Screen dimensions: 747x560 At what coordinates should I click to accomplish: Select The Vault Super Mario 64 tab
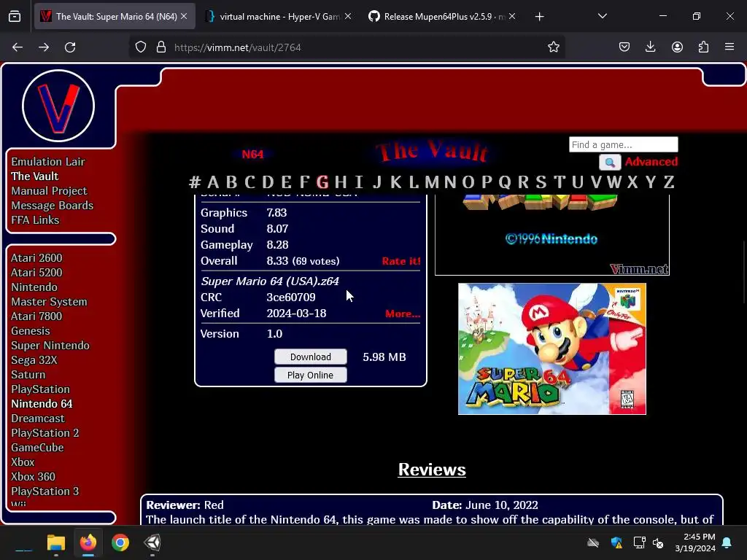point(115,16)
